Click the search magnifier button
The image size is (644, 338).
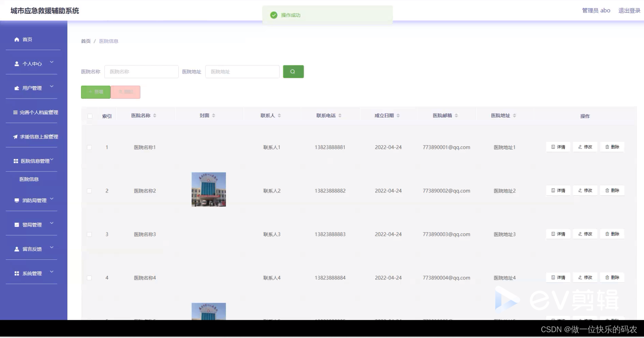click(x=293, y=72)
